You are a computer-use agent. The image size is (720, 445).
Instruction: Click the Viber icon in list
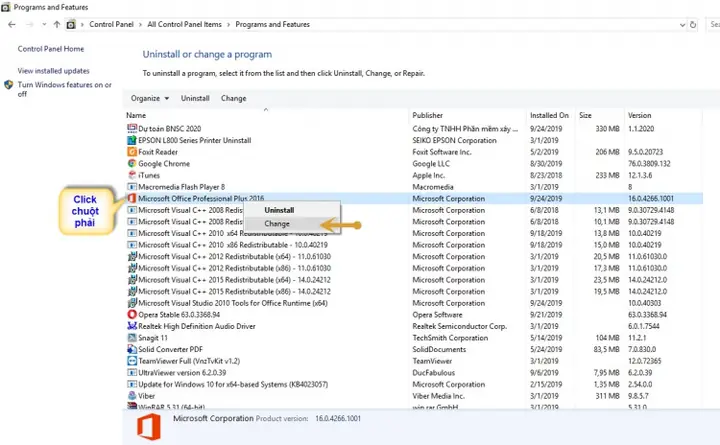tap(132, 396)
